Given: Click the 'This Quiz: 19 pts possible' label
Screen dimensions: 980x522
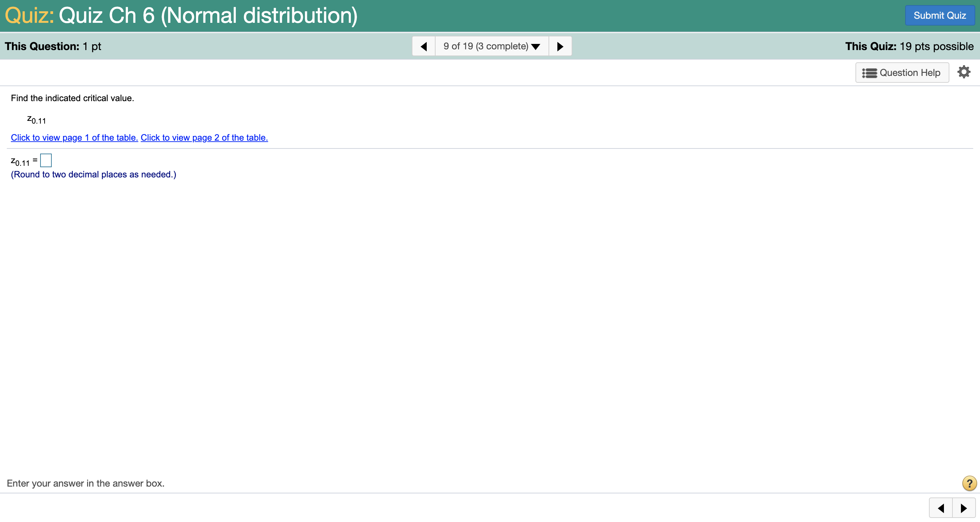Looking at the screenshot, I should tap(909, 46).
